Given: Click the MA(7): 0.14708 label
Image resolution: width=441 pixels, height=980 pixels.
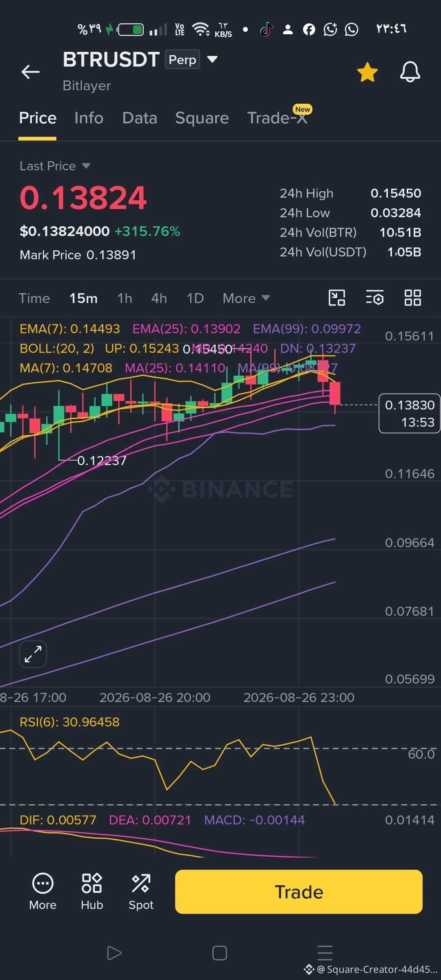Looking at the screenshot, I should coord(66,368).
